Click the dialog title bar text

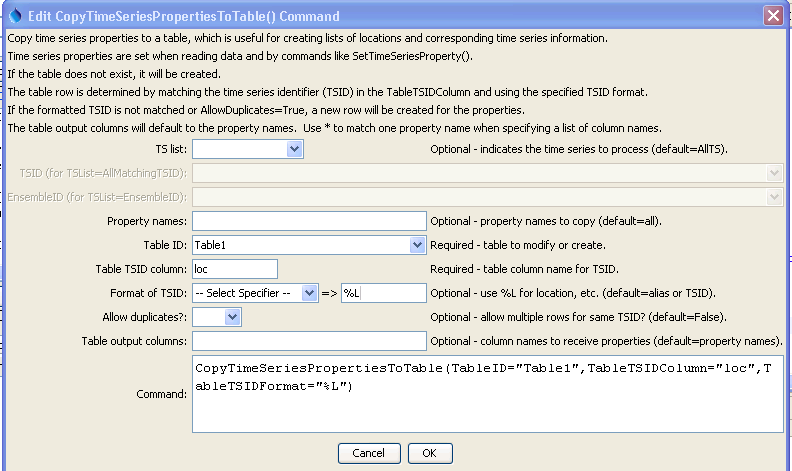point(183,16)
